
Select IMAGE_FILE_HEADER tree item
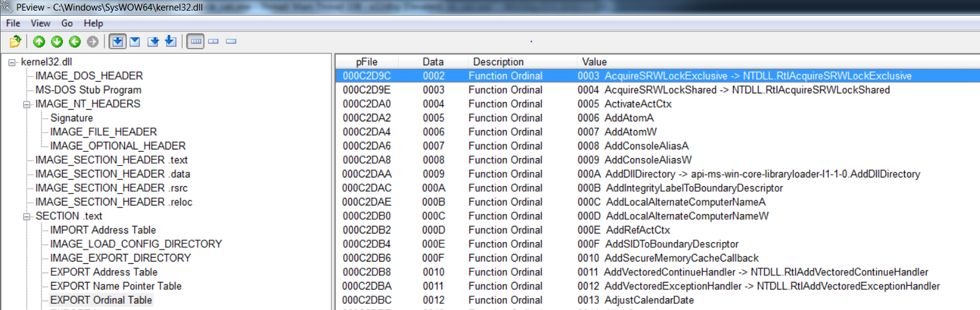click(103, 131)
